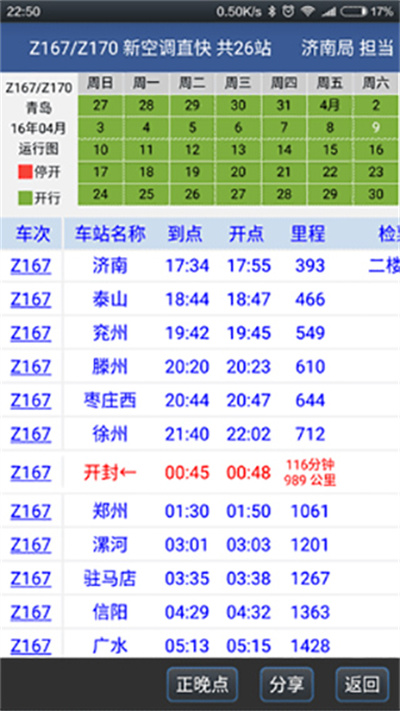
Task: Select station name 漯河
Action: (110, 545)
